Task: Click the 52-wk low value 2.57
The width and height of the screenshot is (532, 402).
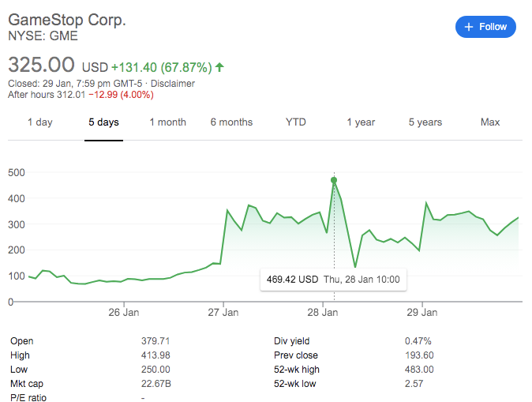Action: coord(414,384)
